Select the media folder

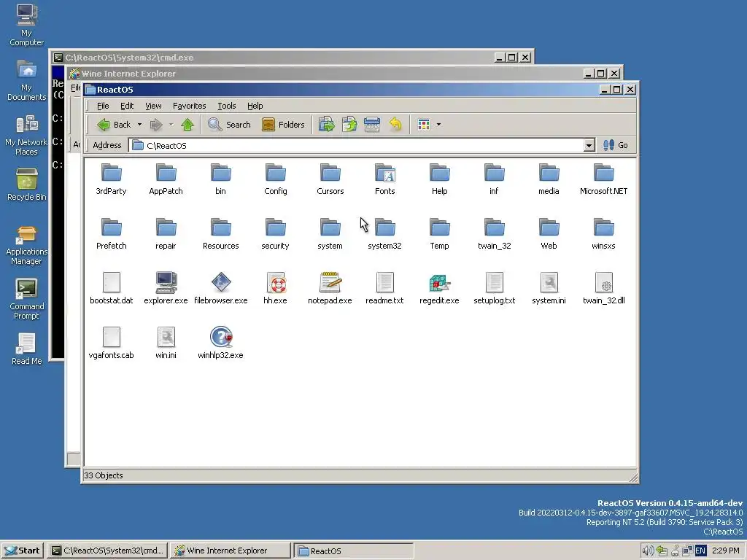[549, 179]
